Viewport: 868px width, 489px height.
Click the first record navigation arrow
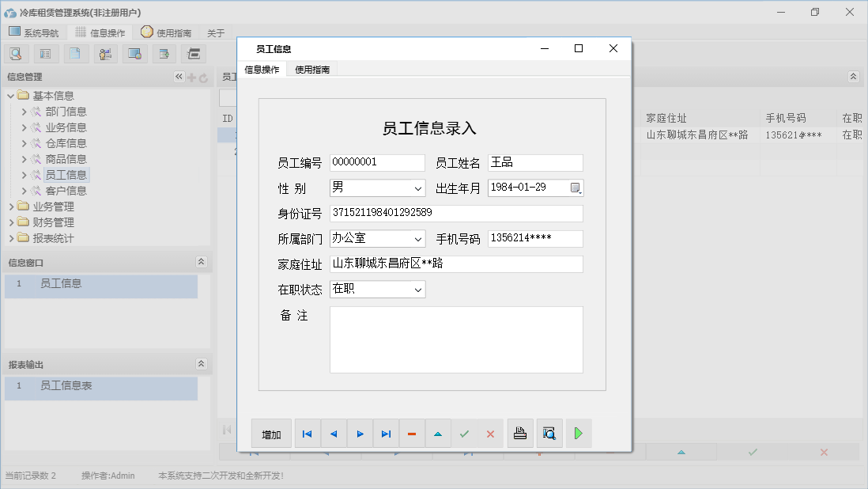pos(308,433)
